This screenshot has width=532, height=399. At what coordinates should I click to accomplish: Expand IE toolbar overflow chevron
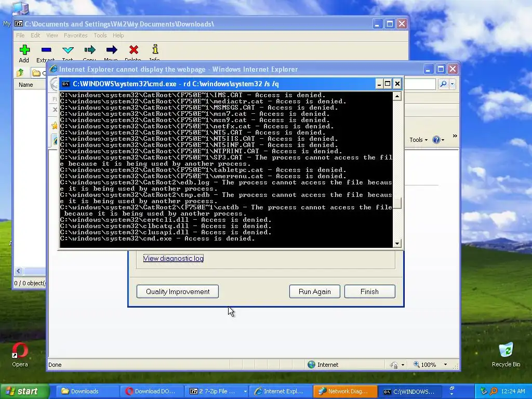pyautogui.click(x=455, y=136)
